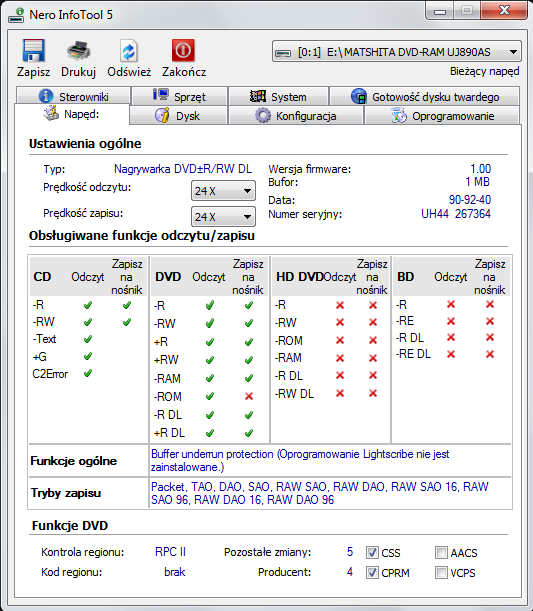Click the red cross for BD -RE DL read
This screenshot has height=611, width=533.
(451, 354)
